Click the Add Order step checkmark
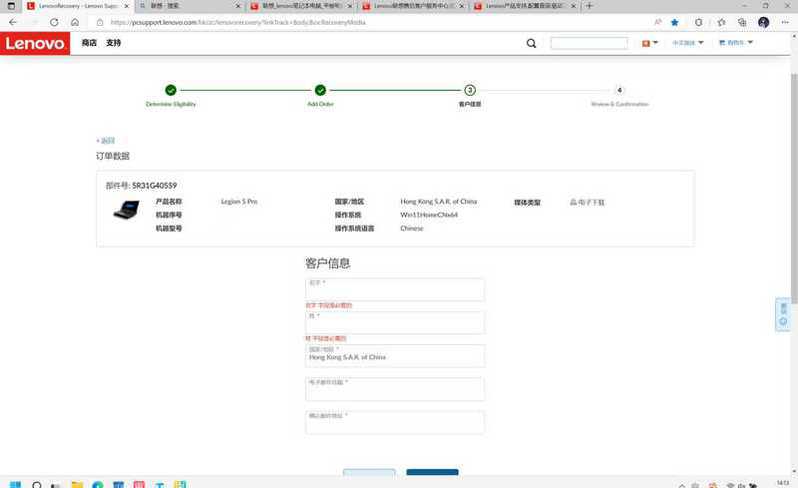 click(x=320, y=90)
